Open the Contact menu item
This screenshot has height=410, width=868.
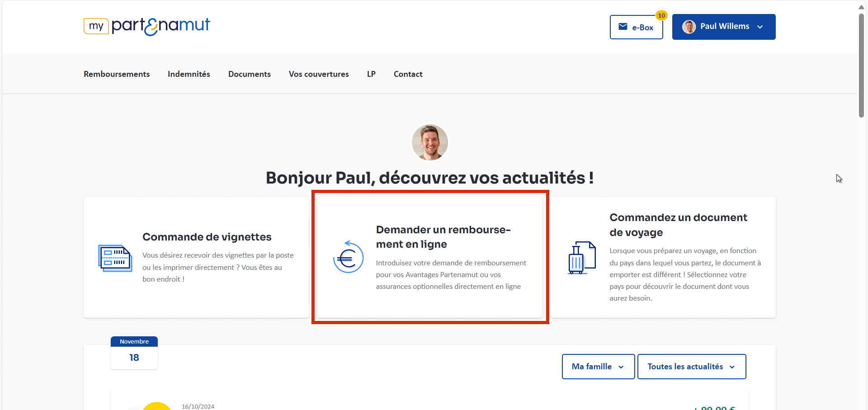click(408, 74)
